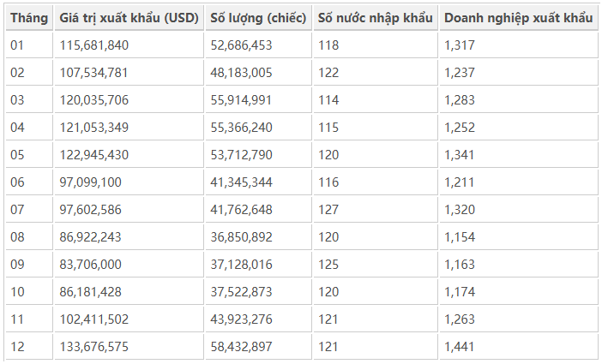Image resolution: width=608 pixels, height=364 pixels.
Task: Select export value 102,411,502
Action: (x=94, y=319)
